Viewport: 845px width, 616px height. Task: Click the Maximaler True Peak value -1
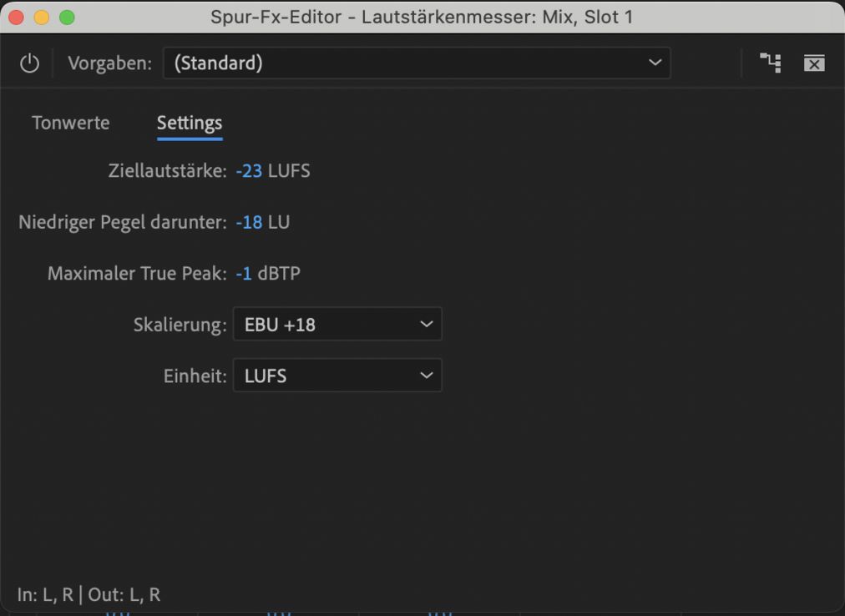244,273
